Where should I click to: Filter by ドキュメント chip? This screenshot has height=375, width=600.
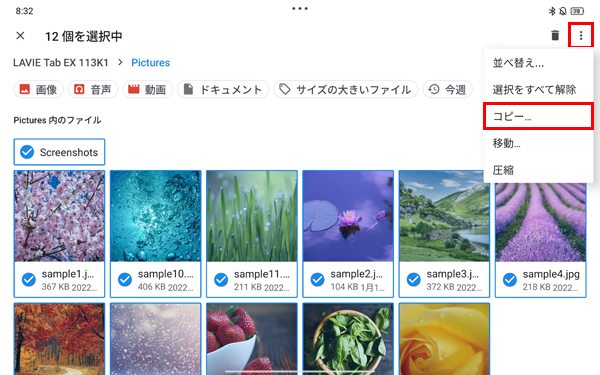pos(223,90)
